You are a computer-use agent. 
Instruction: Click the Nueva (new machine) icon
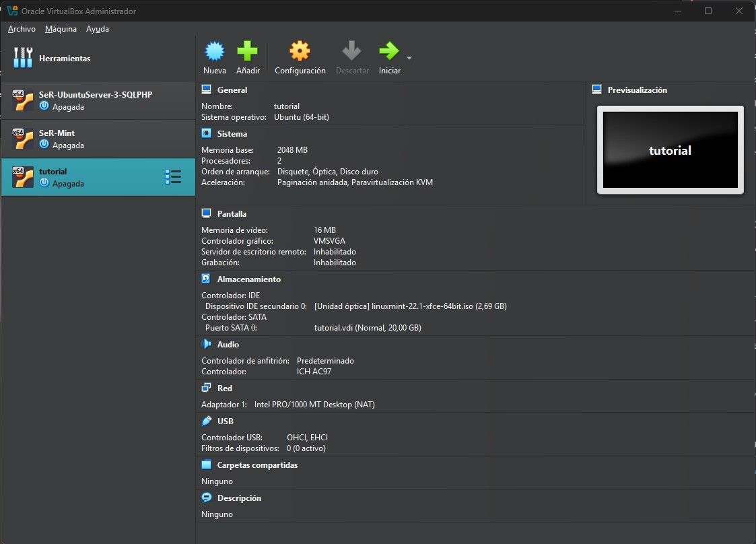coord(215,51)
